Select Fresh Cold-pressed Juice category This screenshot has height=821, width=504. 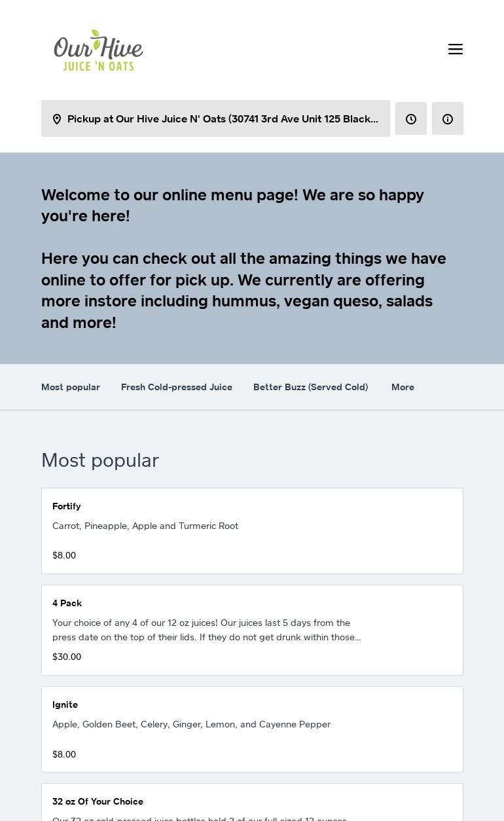pos(177,388)
